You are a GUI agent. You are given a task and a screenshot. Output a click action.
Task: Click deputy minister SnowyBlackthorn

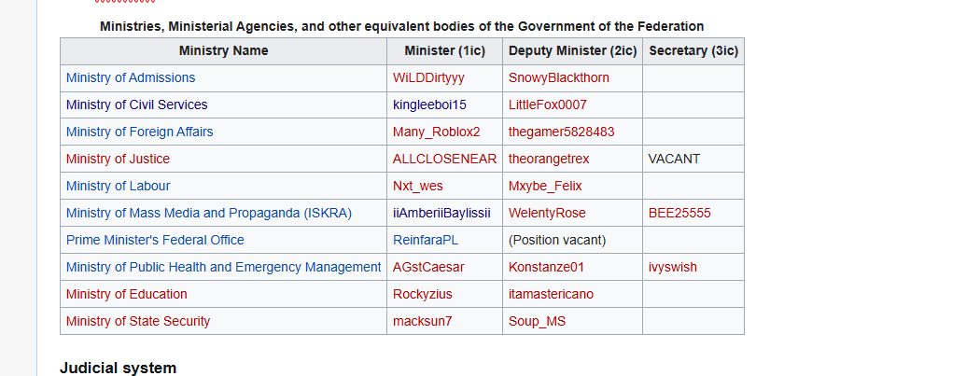pyautogui.click(x=558, y=77)
